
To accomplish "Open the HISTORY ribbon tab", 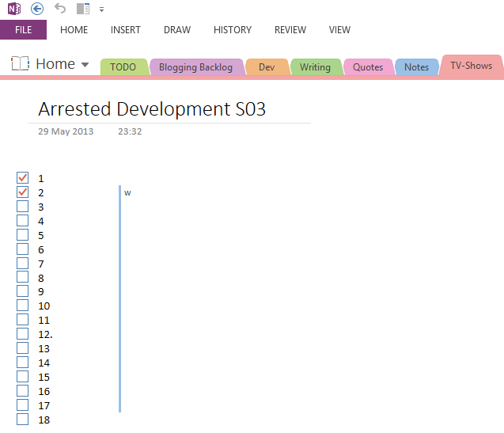I will tap(233, 30).
